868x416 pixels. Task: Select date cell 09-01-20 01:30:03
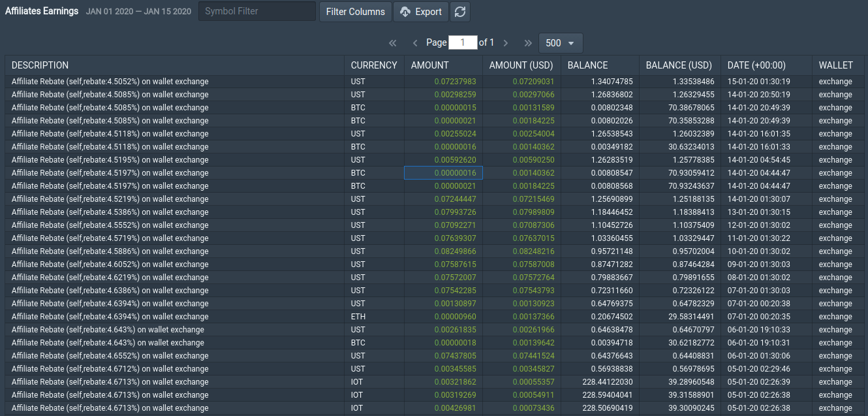pos(767,264)
